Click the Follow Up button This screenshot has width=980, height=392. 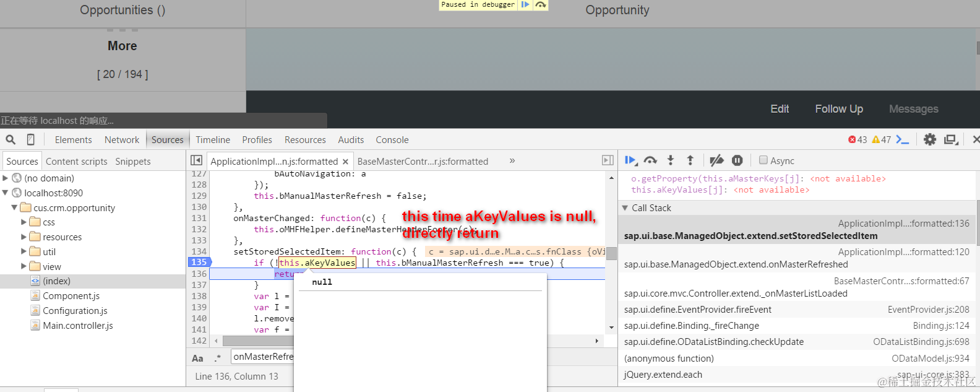coord(839,109)
